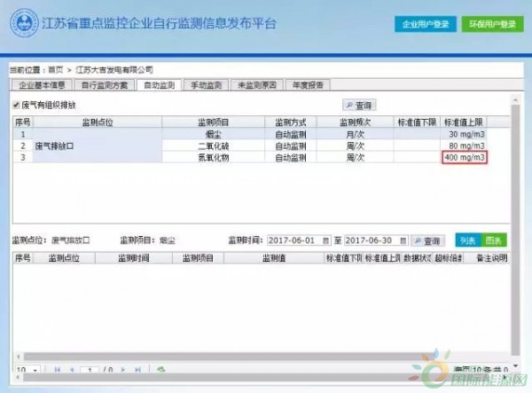532x393 pixels.
Task: Open the 自行监测方案 tab
Action: [x=105, y=85]
